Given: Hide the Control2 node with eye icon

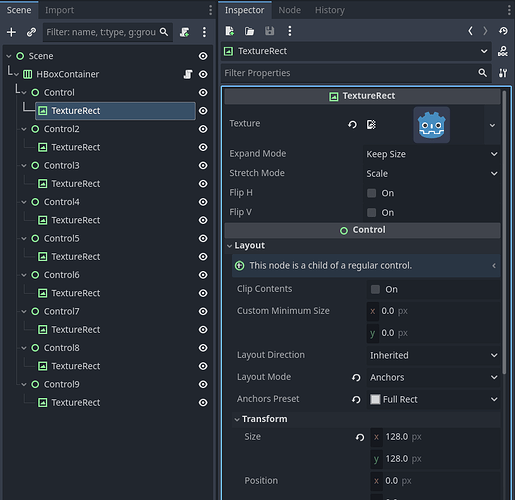Looking at the screenshot, I should [203, 129].
